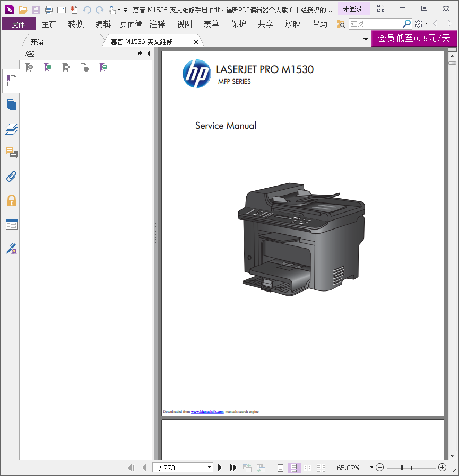Open the customize quick access toolbar arrow
The height and width of the screenshot is (476, 459).
tap(125, 10)
